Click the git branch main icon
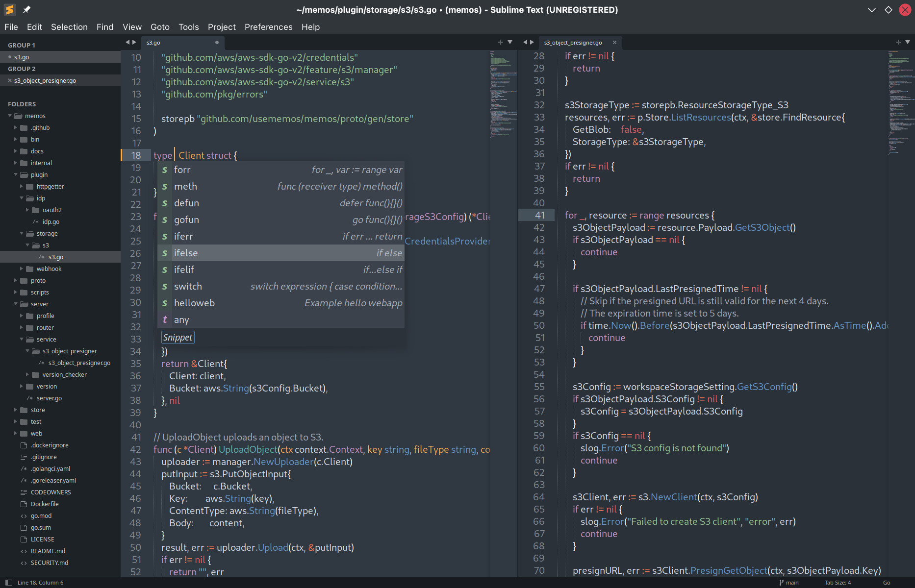The height and width of the screenshot is (588, 915). (782, 583)
